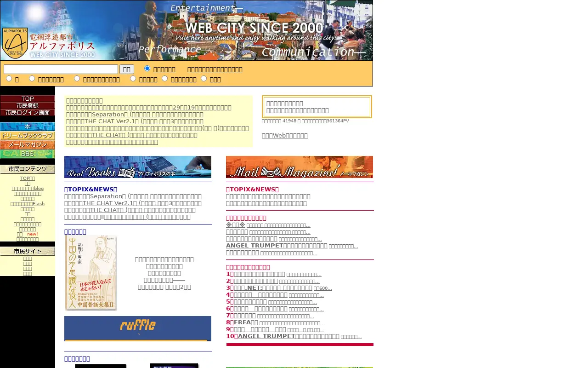Screen dimensions: 588x368
Task: Click the Mail Magazine banner image
Action: pyautogui.click(x=300, y=167)
